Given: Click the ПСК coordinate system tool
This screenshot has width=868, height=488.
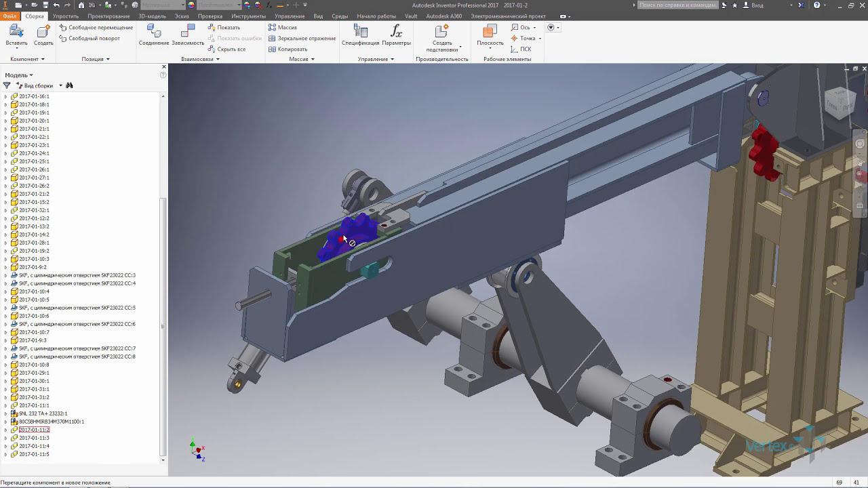Looking at the screenshot, I should tap(521, 49).
